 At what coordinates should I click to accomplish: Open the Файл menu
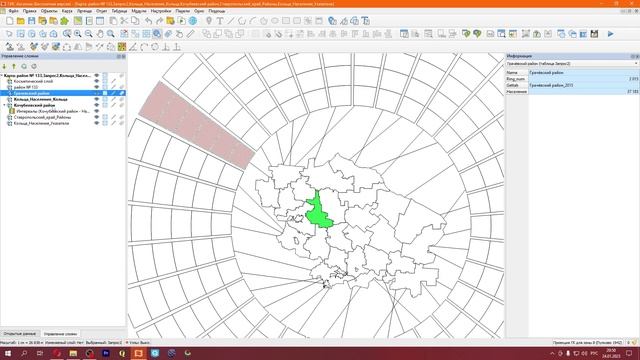click(x=13, y=11)
